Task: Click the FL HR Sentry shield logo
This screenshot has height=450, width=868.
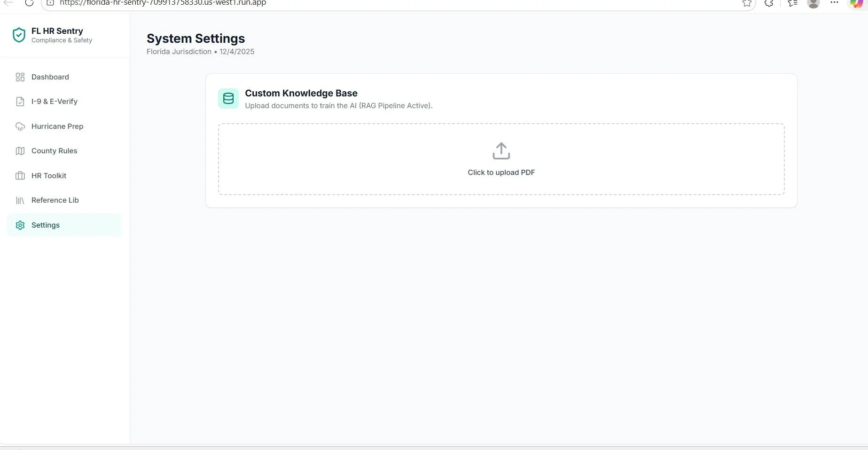Action: point(19,35)
